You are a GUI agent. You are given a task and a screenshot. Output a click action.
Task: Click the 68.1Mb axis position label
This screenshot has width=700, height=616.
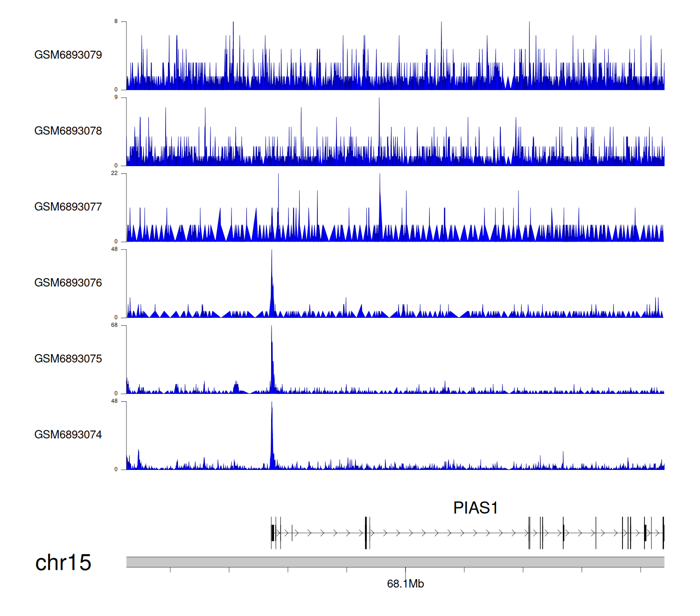[405, 584]
